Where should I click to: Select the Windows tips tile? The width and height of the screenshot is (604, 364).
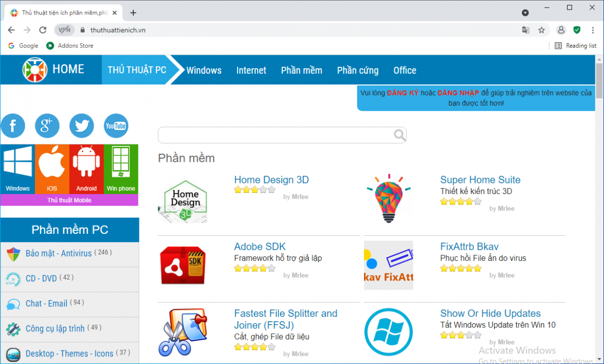(x=17, y=168)
